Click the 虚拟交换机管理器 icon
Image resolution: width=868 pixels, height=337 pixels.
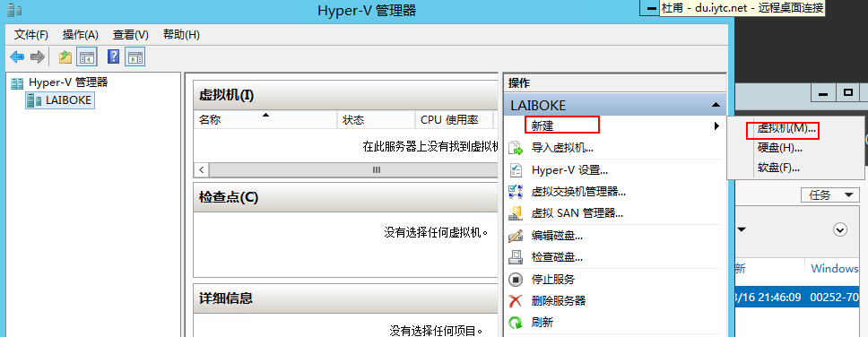[x=516, y=192]
